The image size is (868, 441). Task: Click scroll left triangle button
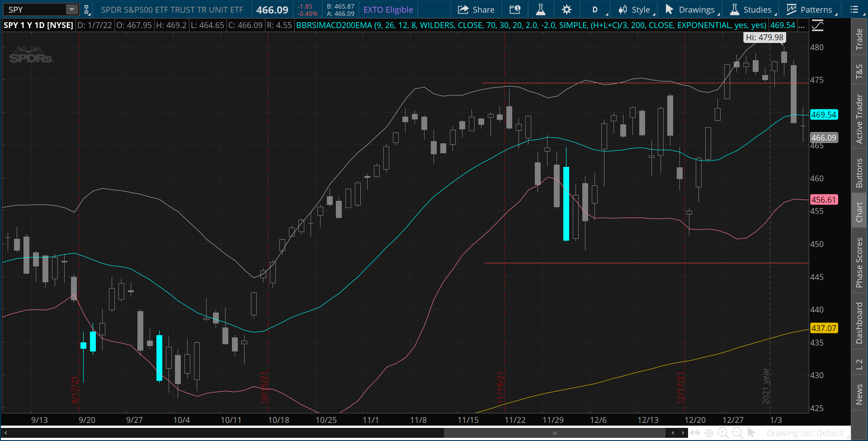pos(673,433)
